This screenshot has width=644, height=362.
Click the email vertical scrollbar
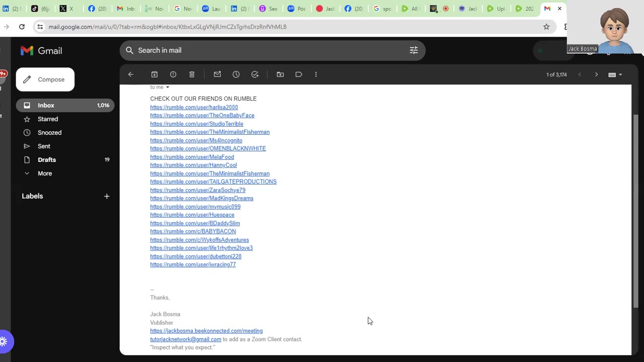(635, 211)
